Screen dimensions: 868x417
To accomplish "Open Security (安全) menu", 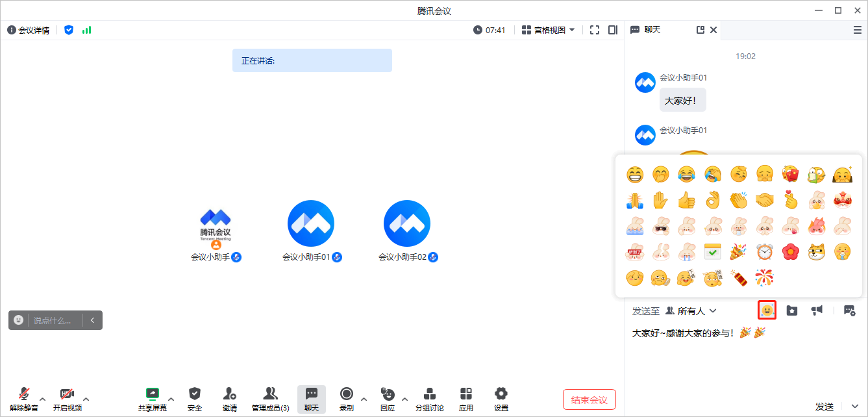I will [195, 399].
